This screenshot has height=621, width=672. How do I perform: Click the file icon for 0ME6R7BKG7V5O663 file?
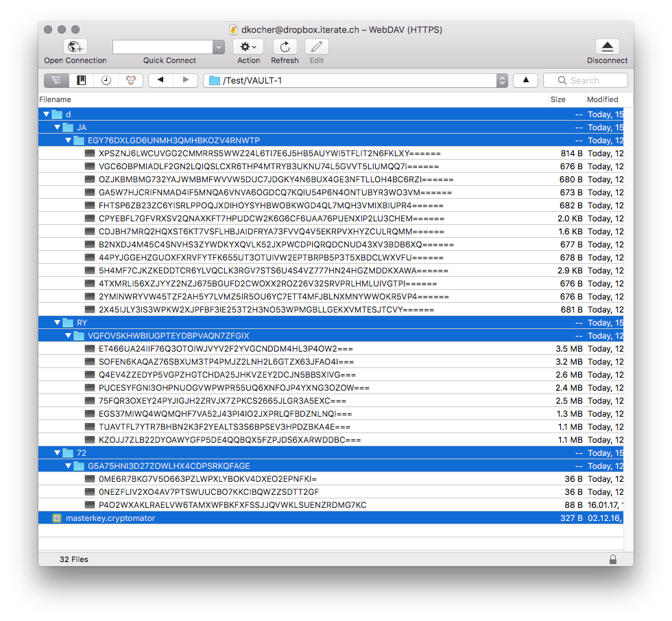[90, 479]
